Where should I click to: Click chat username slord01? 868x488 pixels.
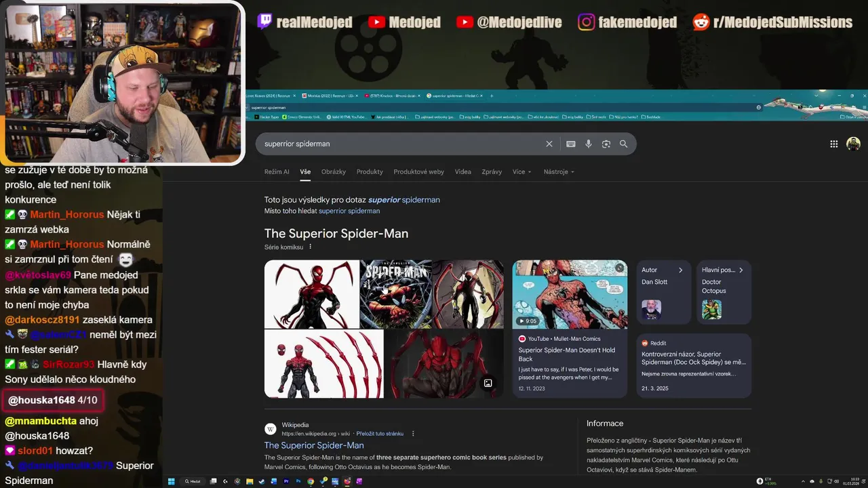tap(36, 451)
